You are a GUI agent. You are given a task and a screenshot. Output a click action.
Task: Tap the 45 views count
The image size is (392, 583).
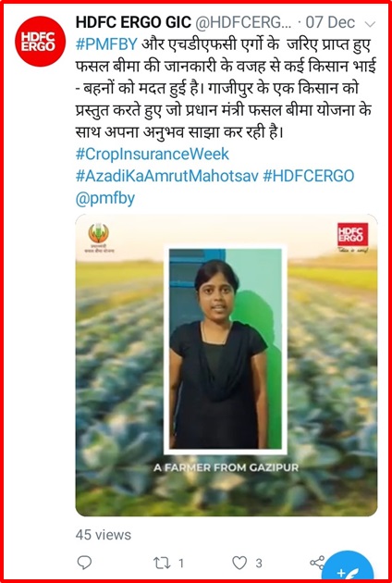click(104, 535)
